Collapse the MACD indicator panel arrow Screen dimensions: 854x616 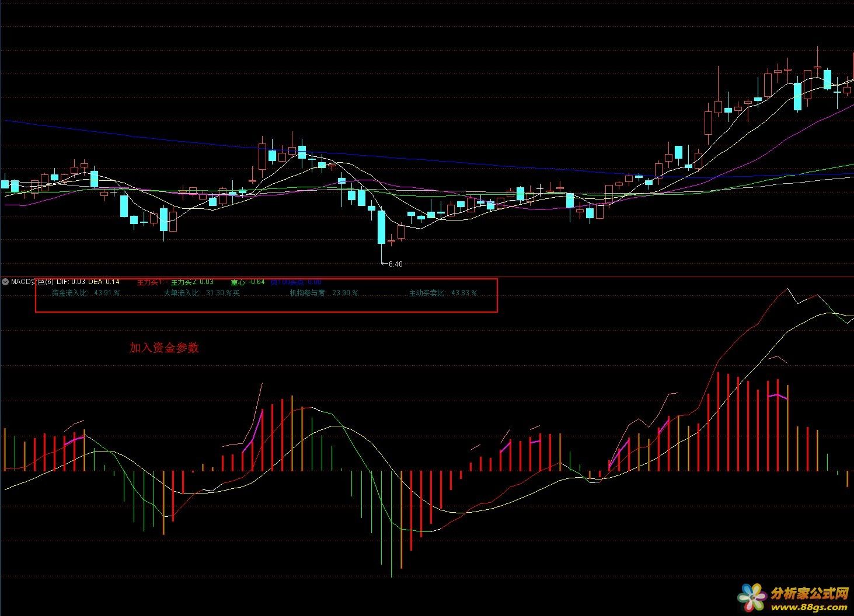tap(5, 282)
